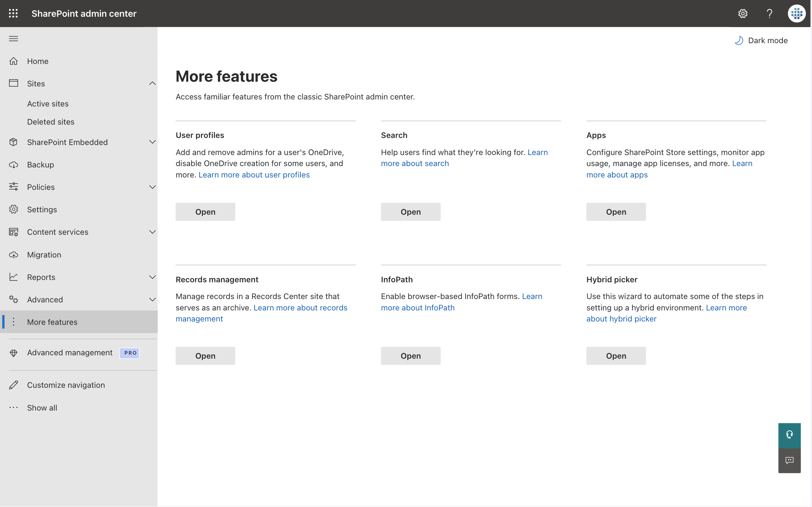Image resolution: width=812 pixels, height=507 pixels.
Task: Click the Settings gear icon in sidebar
Action: click(13, 209)
